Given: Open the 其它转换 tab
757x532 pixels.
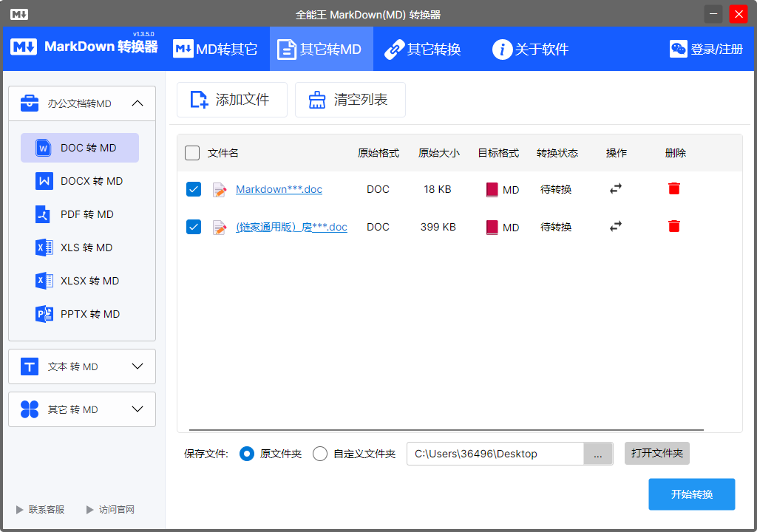Looking at the screenshot, I should pos(422,49).
